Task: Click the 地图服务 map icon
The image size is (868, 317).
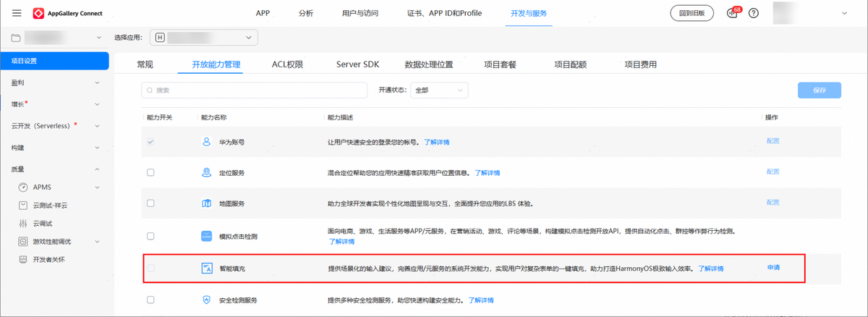Action: (205, 203)
